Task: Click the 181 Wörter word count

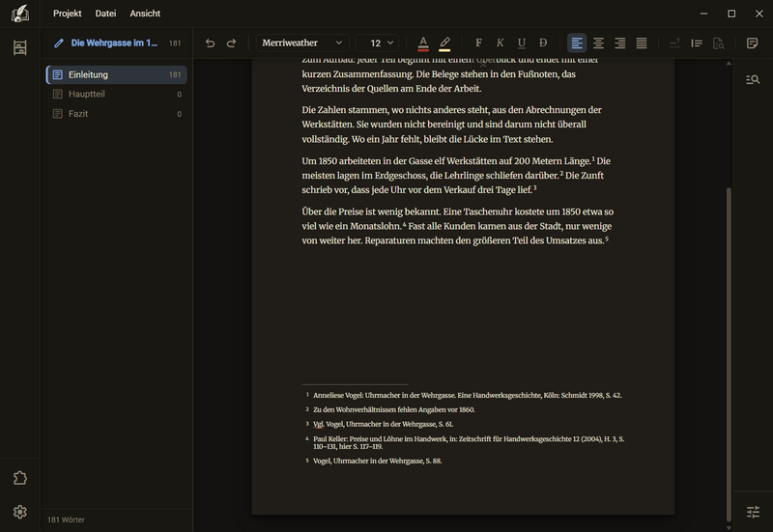Action: pos(66,519)
